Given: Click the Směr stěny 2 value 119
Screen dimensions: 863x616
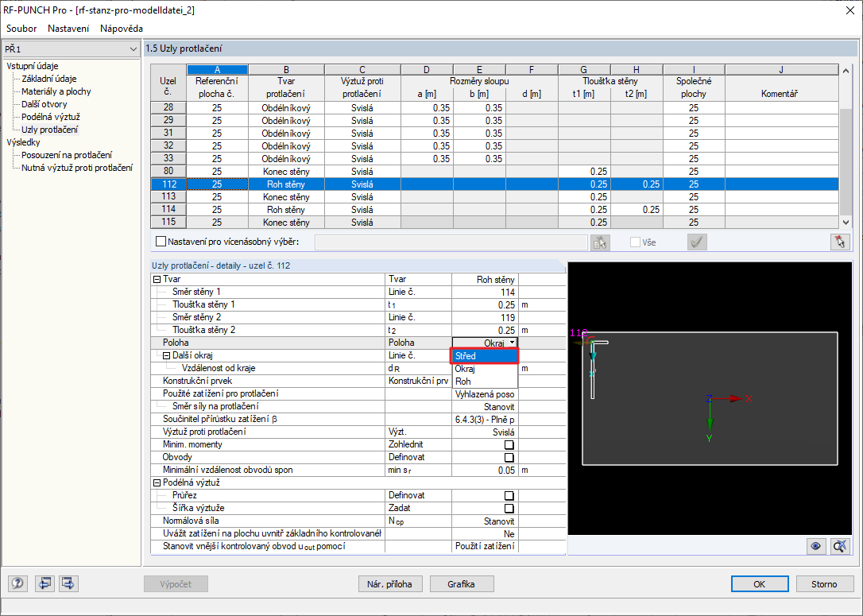Looking at the screenshot, I should pyautogui.click(x=484, y=318).
